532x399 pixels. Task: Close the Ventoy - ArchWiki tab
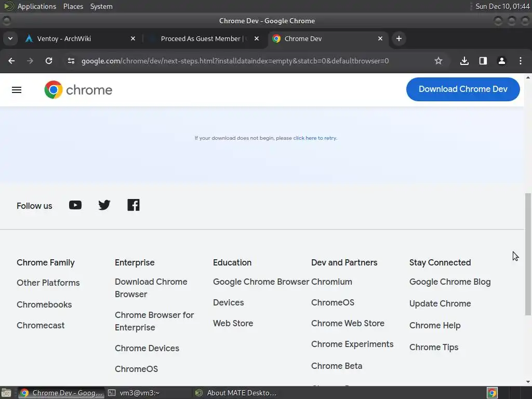click(133, 38)
